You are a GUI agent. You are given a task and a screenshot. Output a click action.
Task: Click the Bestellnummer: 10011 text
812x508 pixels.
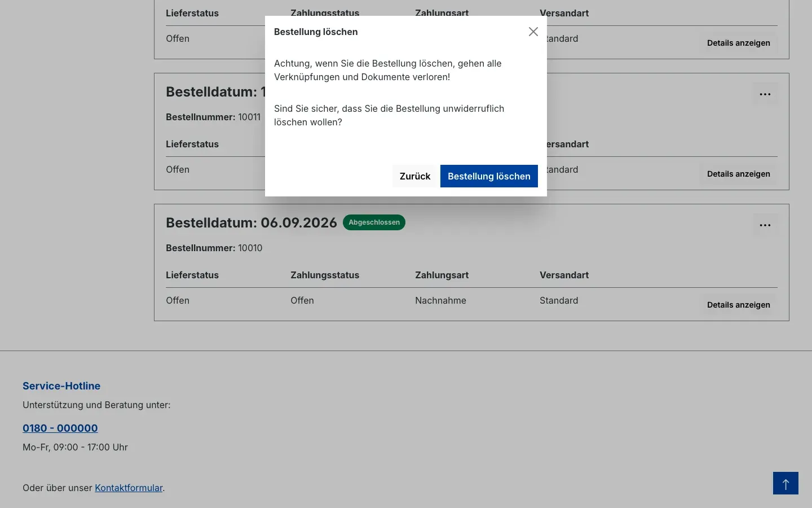(213, 117)
